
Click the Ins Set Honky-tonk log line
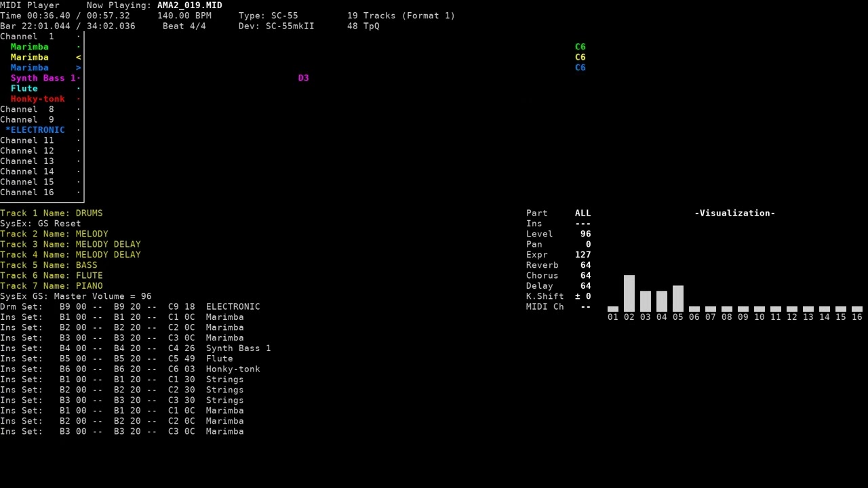click(x=130, y=369)
